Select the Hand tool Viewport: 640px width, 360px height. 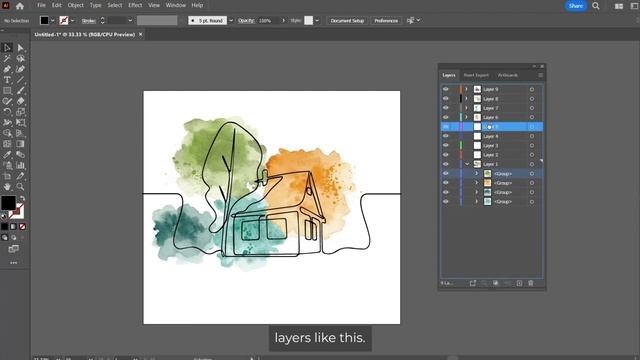(7, 187)
